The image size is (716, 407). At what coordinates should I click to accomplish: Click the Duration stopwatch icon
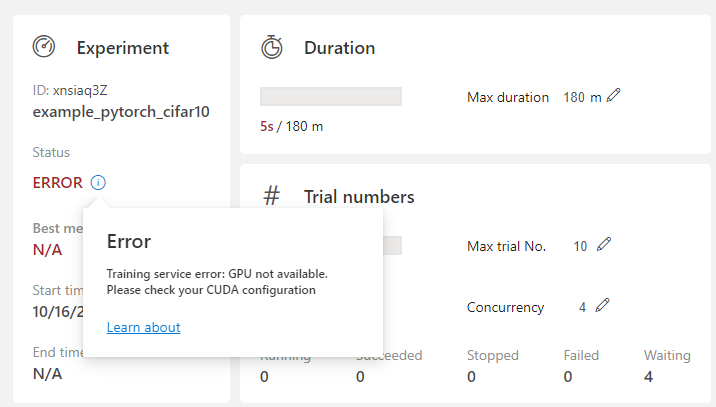(x=271, y=47)
